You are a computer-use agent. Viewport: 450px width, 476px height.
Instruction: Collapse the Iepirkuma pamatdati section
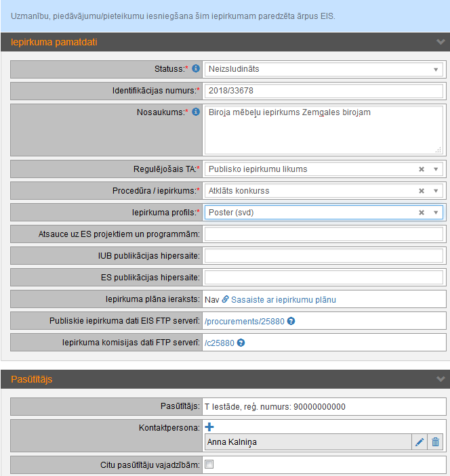441,42
